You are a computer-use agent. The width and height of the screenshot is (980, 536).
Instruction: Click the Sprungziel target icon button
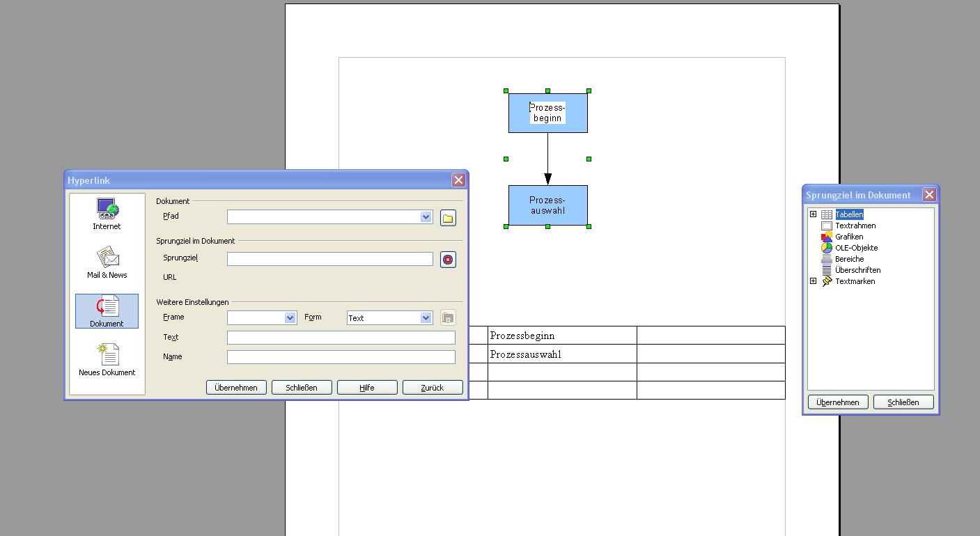[448, 260]
